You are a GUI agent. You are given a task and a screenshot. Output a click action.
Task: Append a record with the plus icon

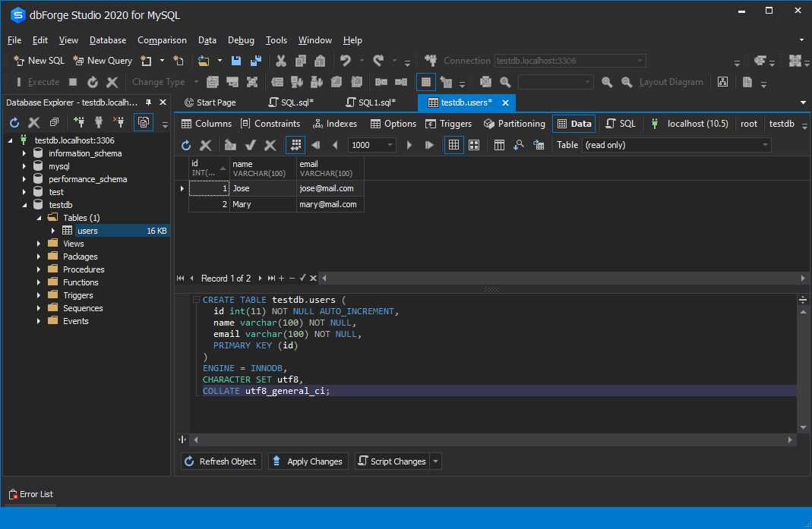[x=281, y=279]
